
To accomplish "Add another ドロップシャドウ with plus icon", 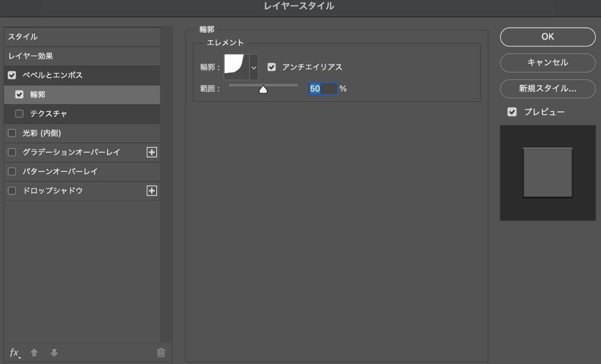I will click(151, 191).
